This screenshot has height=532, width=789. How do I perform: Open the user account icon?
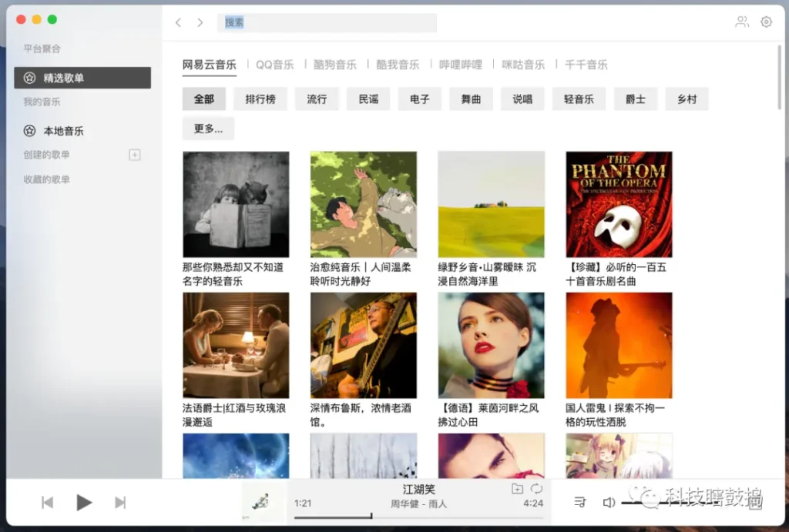[742, 22]
